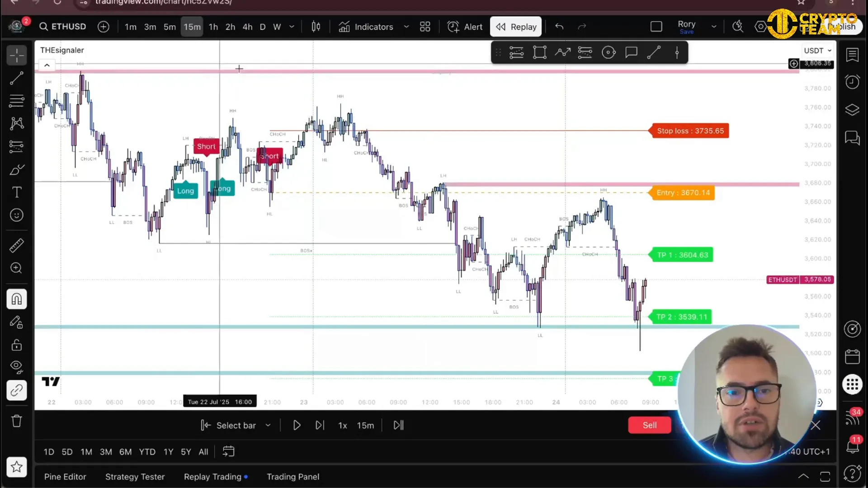Open the indicator templates grid

[425, 27]
